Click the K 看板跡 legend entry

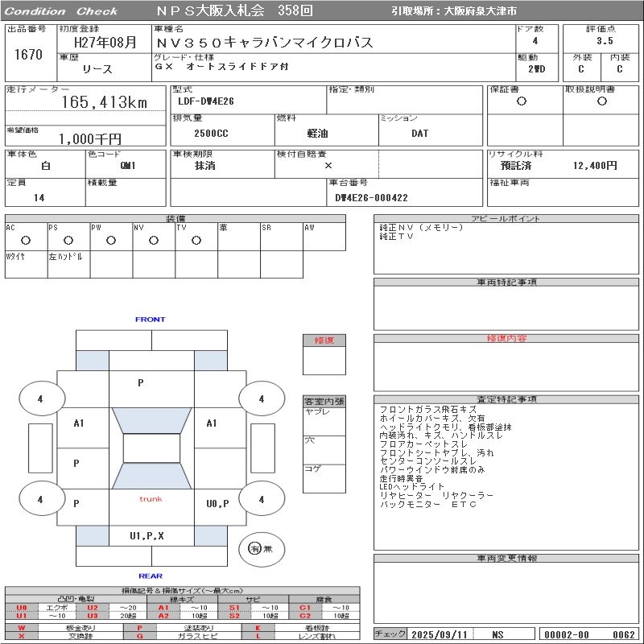(x=300, y=628)
